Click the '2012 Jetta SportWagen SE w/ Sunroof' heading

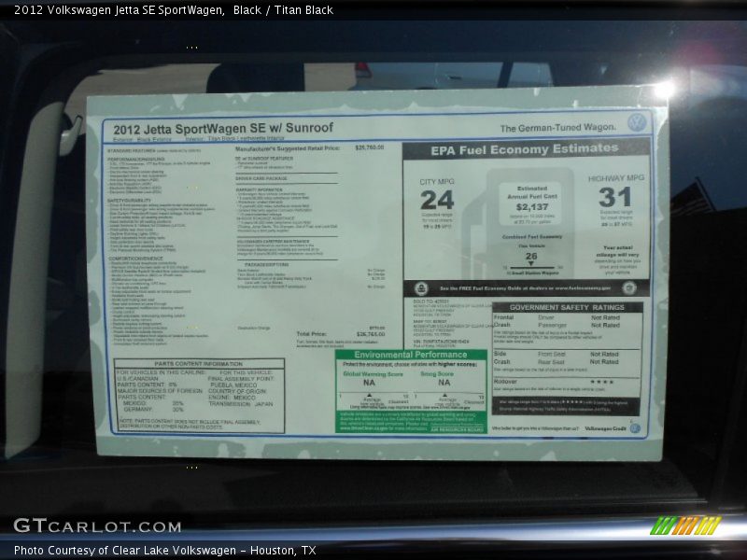[x=223, y=129]
